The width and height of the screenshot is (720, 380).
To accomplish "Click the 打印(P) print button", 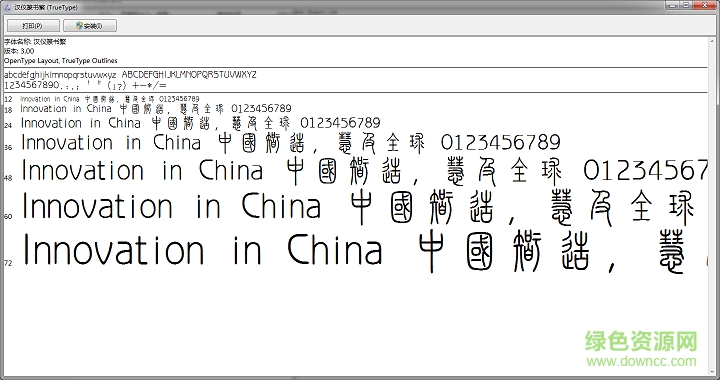I will point(33,26).
